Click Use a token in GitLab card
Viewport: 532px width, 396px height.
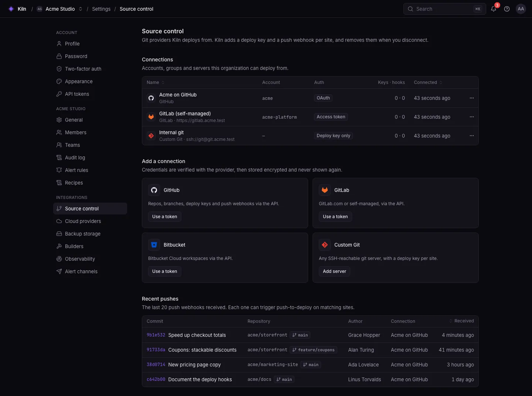[335, 217]
